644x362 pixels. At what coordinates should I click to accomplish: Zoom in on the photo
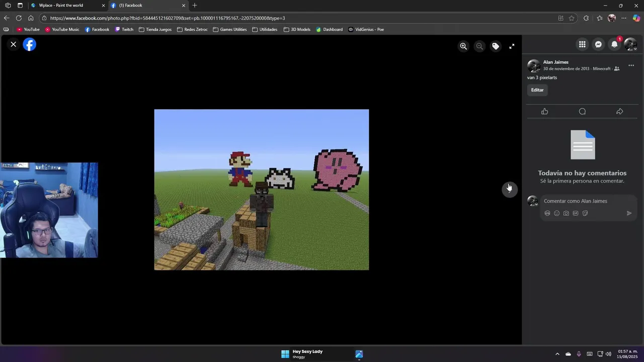tap(463, 46)
